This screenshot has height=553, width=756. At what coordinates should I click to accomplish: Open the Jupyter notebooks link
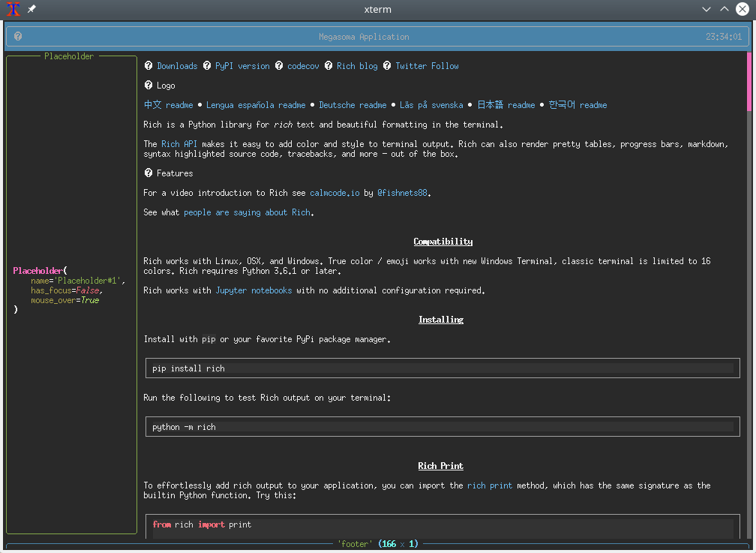253,290
